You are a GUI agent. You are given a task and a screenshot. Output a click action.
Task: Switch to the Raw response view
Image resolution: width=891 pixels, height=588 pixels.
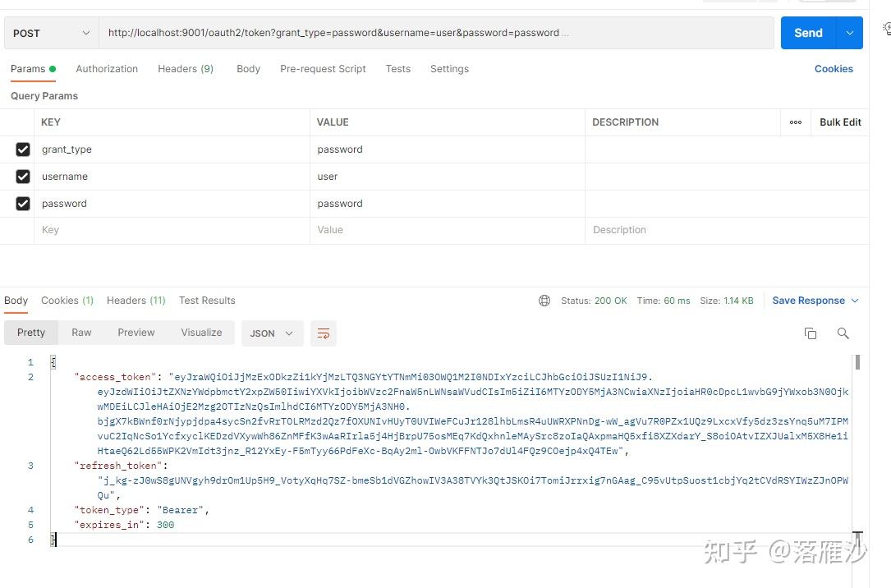click(x=80, y=333)
